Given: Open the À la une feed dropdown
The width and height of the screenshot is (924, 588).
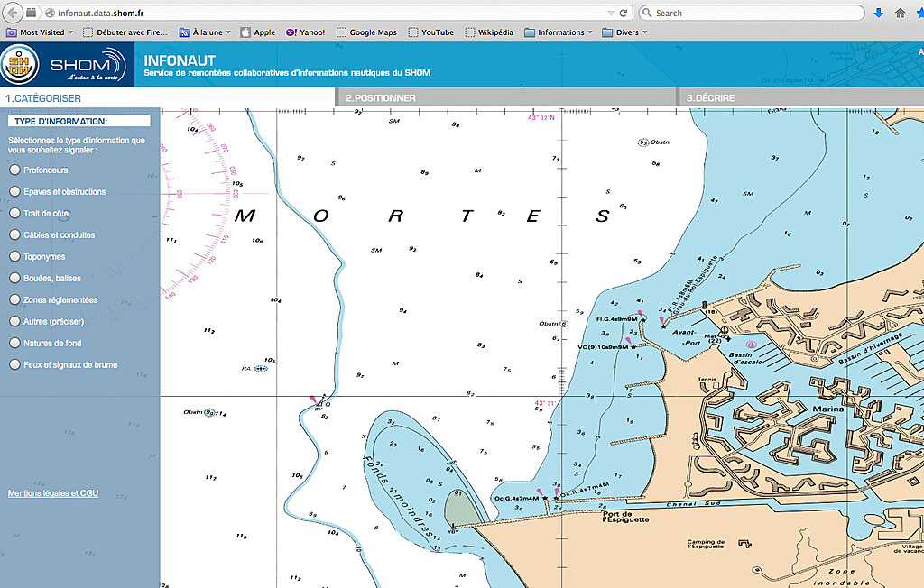Looking at the screenshot, I should [205, 32].
